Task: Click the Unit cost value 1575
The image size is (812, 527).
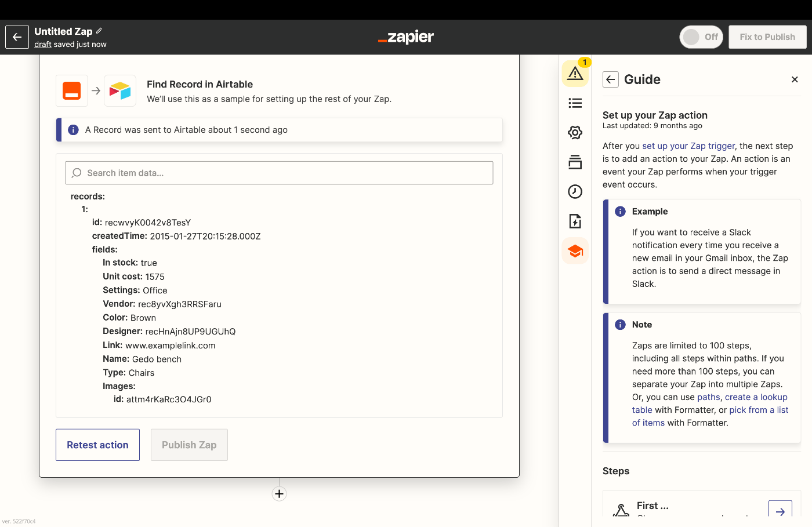Action: 155,277
